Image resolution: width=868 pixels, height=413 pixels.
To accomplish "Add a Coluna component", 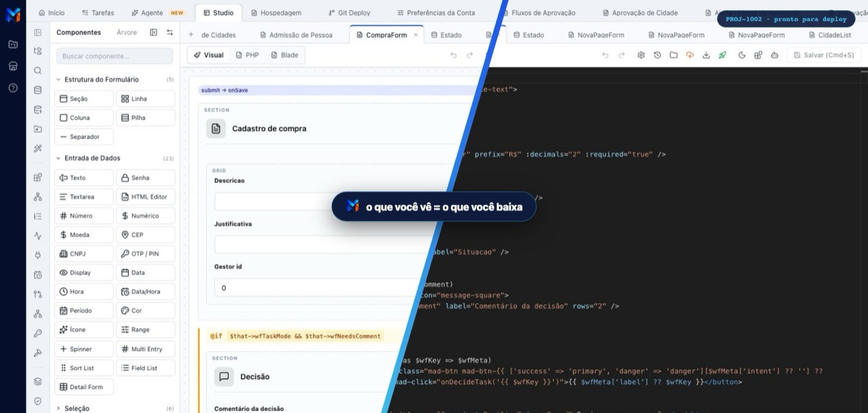I will click(x=83, y=117).
